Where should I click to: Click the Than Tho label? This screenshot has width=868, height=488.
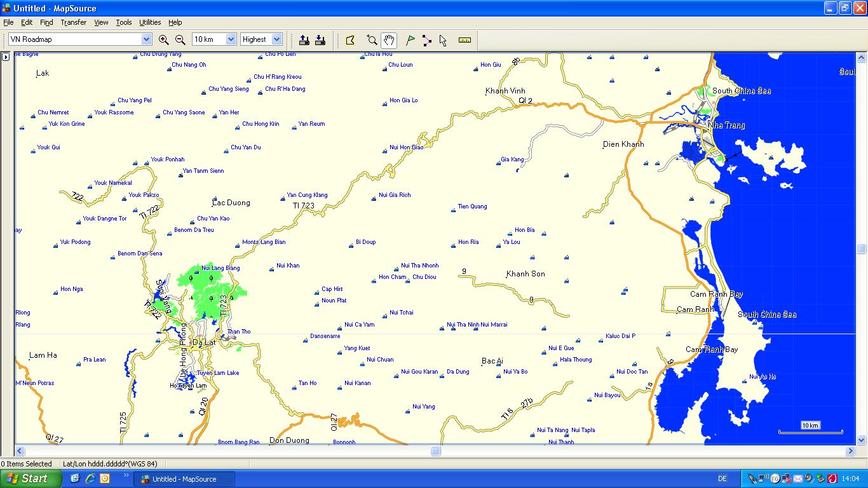click(239, 332)
